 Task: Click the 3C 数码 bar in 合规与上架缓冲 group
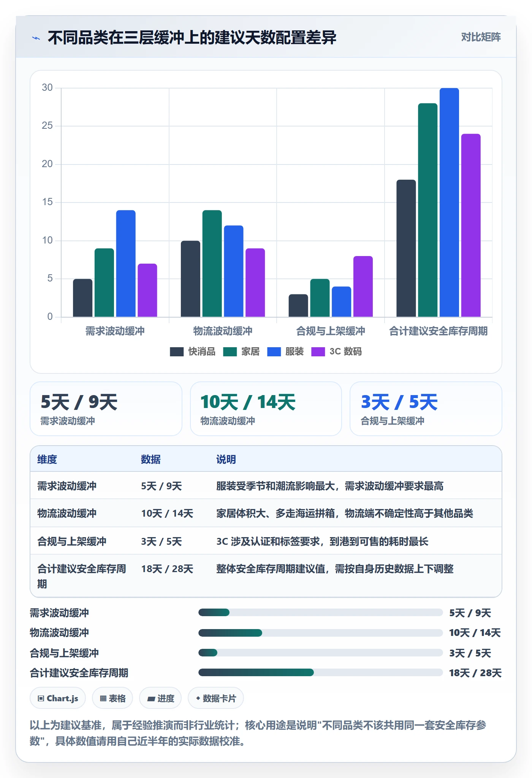tap(363, 286)
